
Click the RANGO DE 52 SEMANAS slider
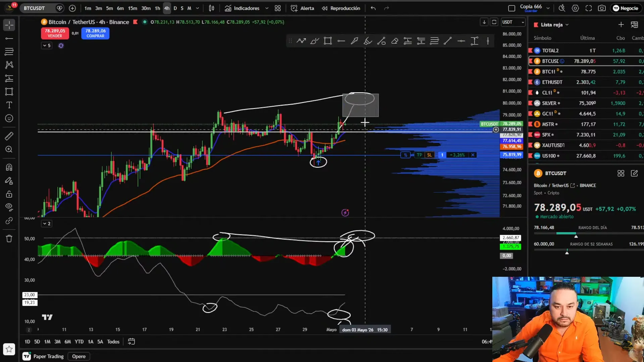tap(589, 250)
